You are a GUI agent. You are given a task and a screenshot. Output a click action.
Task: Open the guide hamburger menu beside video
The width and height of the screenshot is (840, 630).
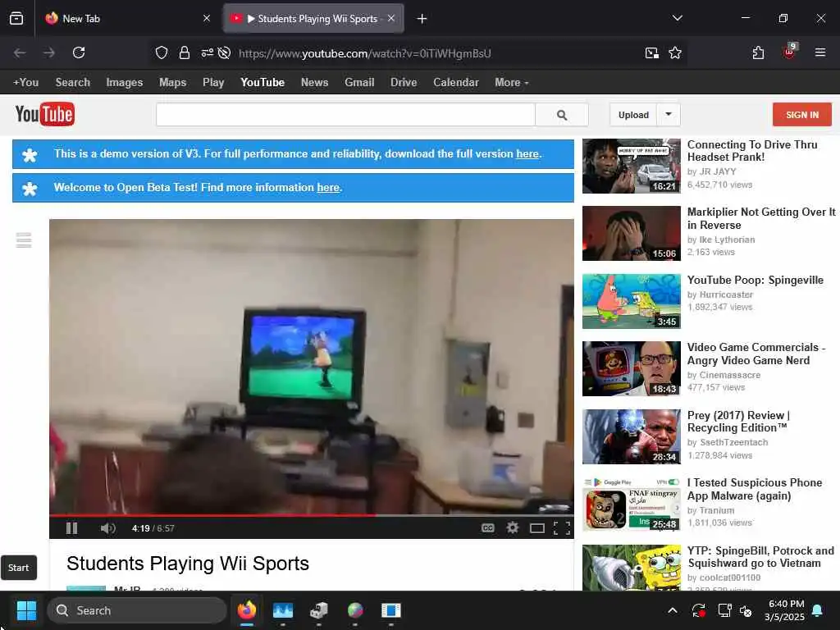pyautogui.click(x=24, y=240)
